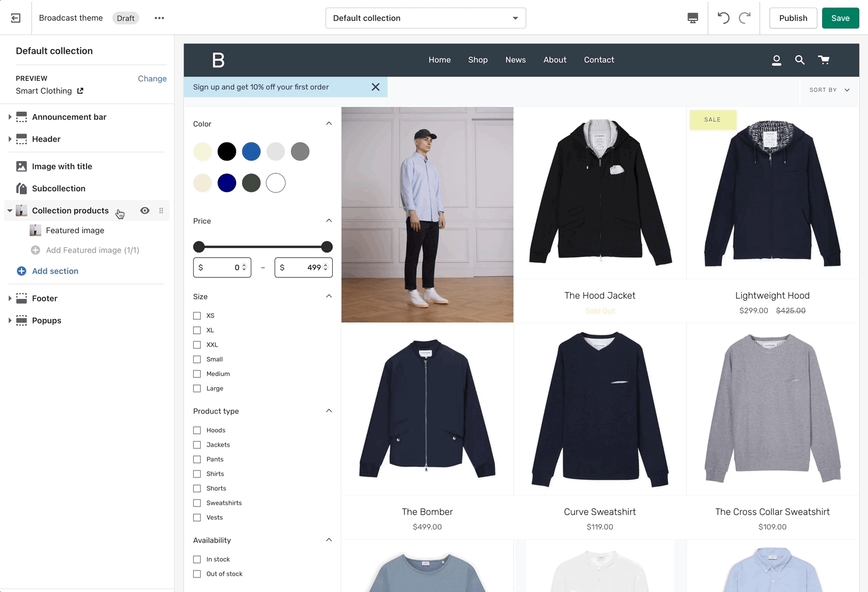The image size is (868, 592).
Task: Select the blue color swatch filter
Action: [x=251, y=152]
